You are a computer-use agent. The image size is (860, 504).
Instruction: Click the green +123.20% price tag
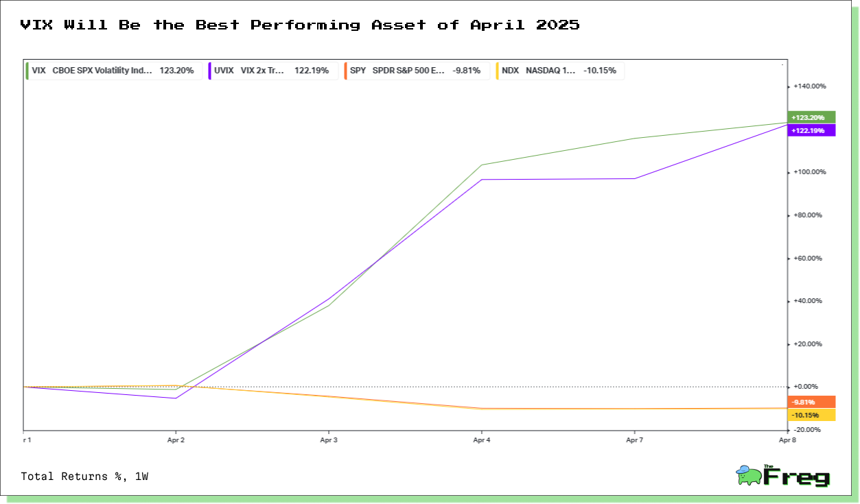click(812, 117)
